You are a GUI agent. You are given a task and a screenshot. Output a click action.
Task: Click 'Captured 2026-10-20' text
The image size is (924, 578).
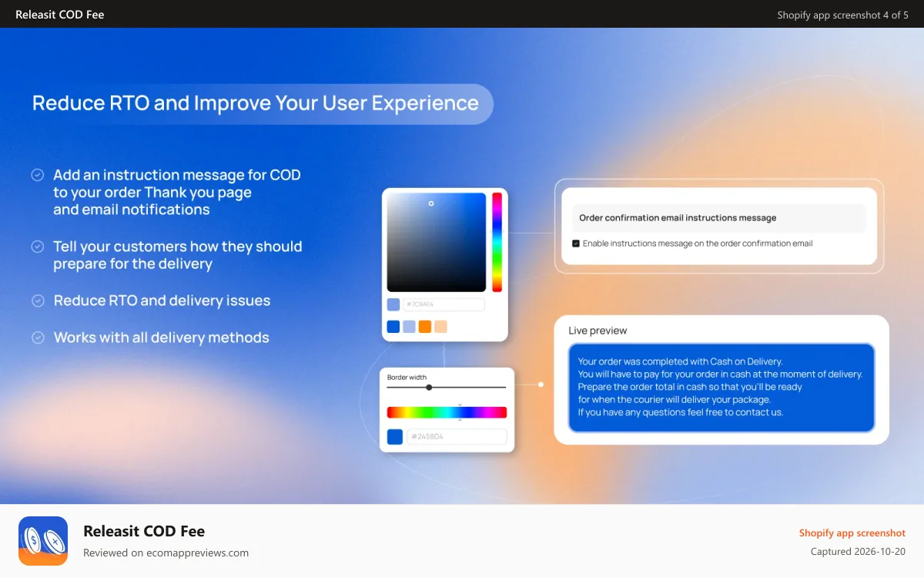(858, 552)
